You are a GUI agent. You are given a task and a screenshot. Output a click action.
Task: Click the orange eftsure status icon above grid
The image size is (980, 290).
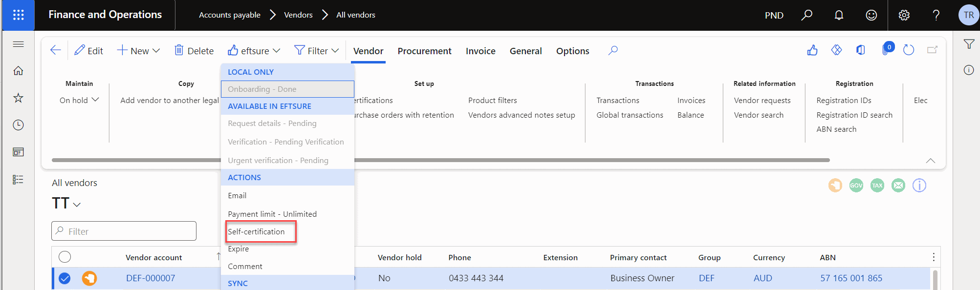coord(835,186)
